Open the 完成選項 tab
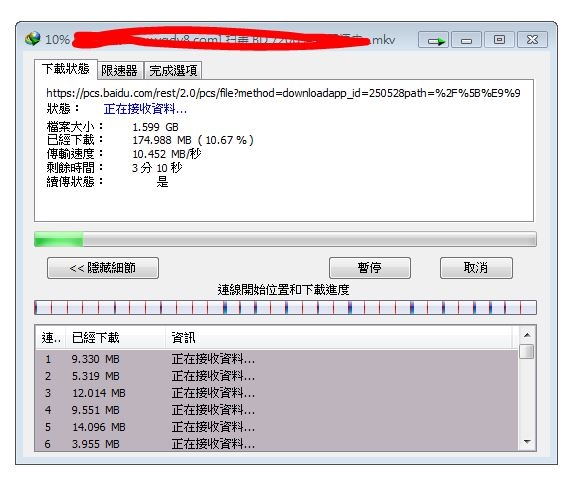The image size is (583, 501). click(x=173, y=71)
